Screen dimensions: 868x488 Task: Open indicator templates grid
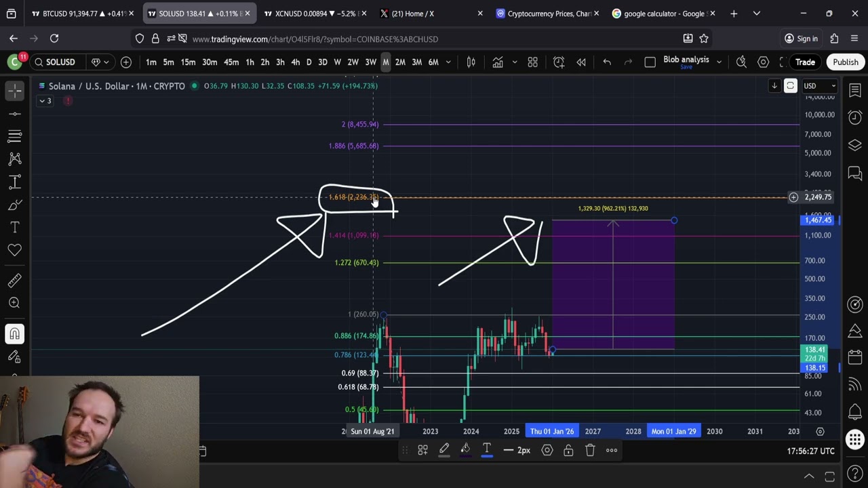coord(533,62)
